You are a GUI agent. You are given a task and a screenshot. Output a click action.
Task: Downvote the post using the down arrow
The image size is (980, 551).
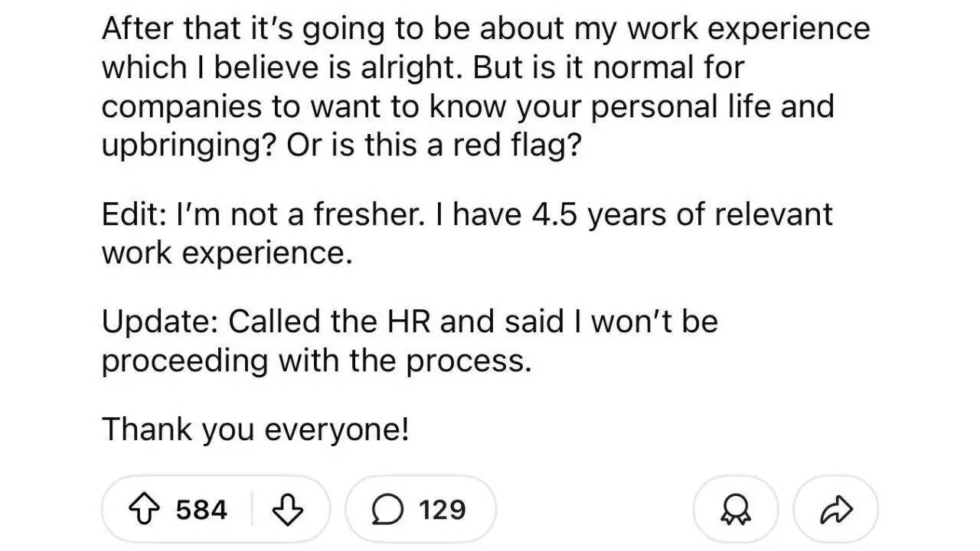coord(288,508)
